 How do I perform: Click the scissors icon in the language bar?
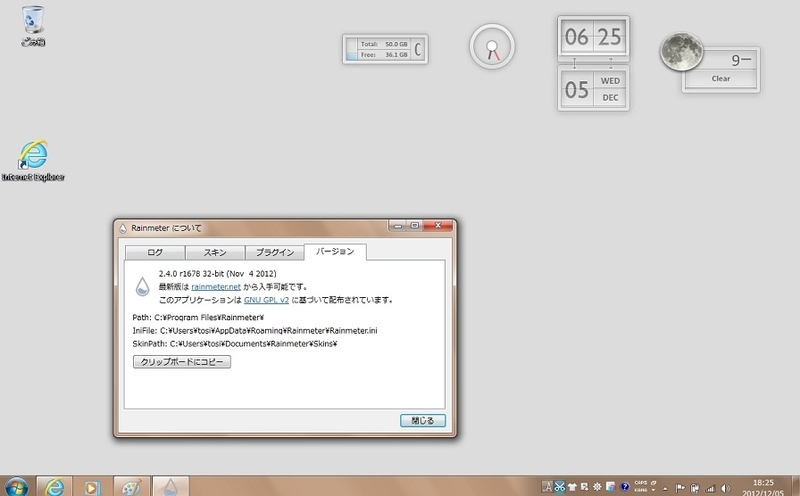(x=560, y=487)
